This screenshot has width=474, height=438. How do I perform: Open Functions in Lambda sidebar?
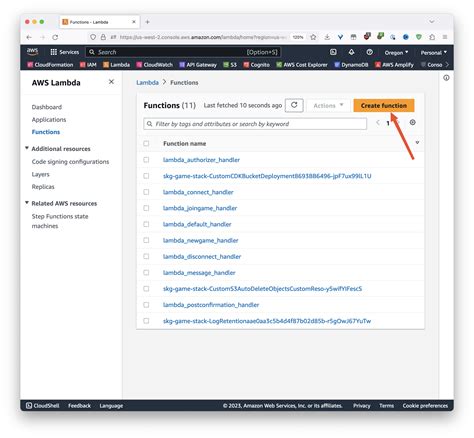click(46, 132)
